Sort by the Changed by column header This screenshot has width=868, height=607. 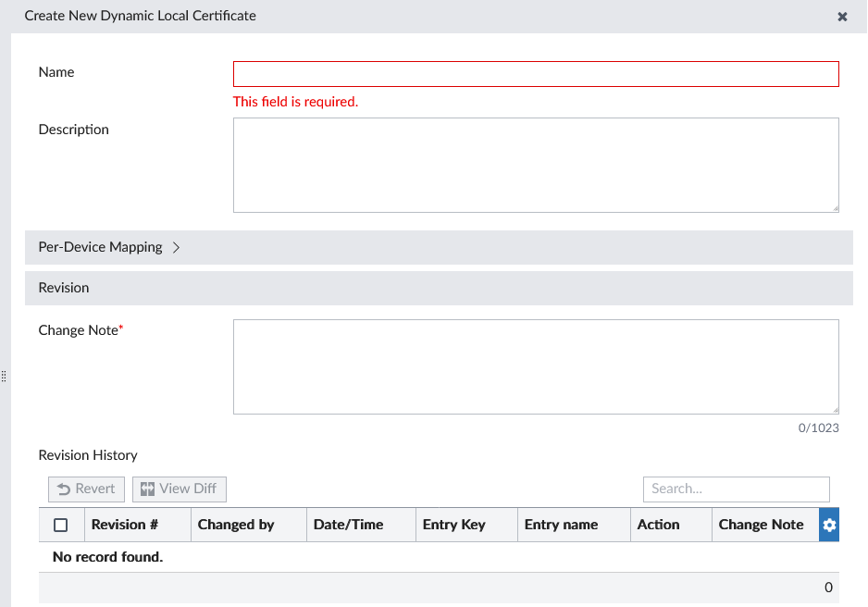pyautogui.click(x=249, y=525)
